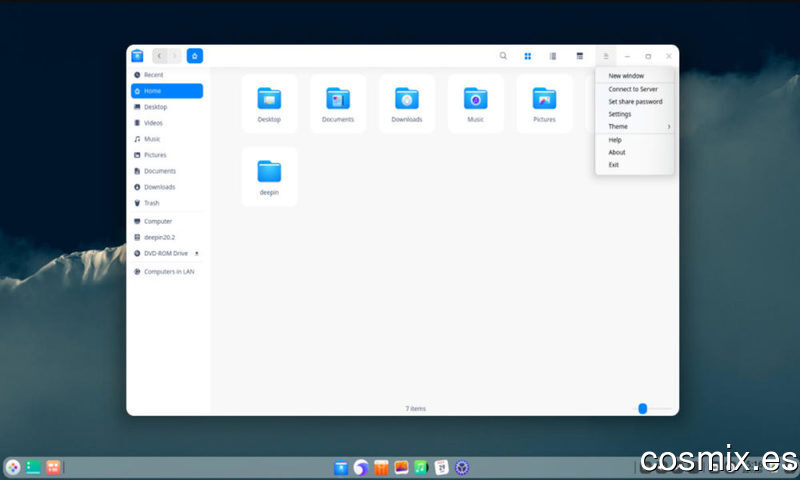800x480 pixels.
Task: Eject the DVD-ROM Drive
Action: (x=196, y=254)
